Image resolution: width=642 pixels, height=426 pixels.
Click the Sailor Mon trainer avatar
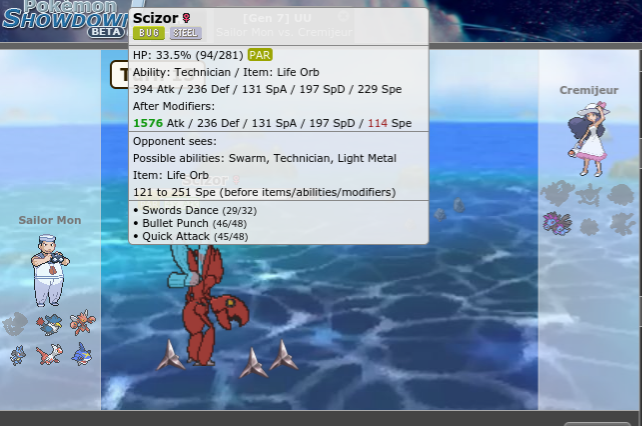50,270
